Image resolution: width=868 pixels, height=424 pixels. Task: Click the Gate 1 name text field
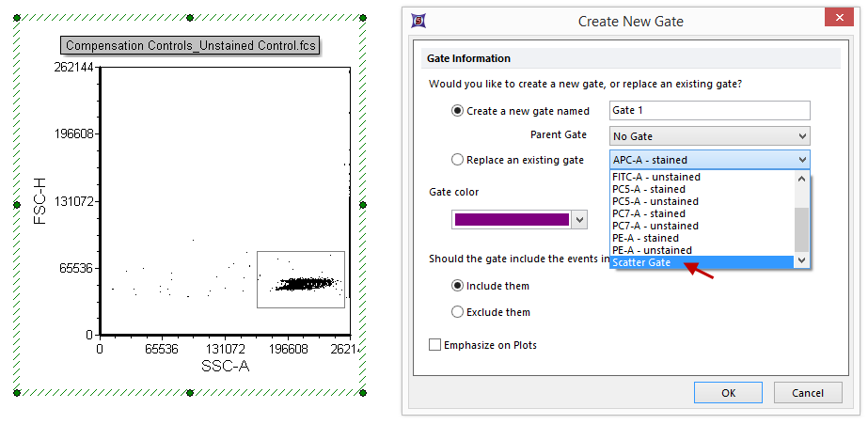click(x=709, y=111)
